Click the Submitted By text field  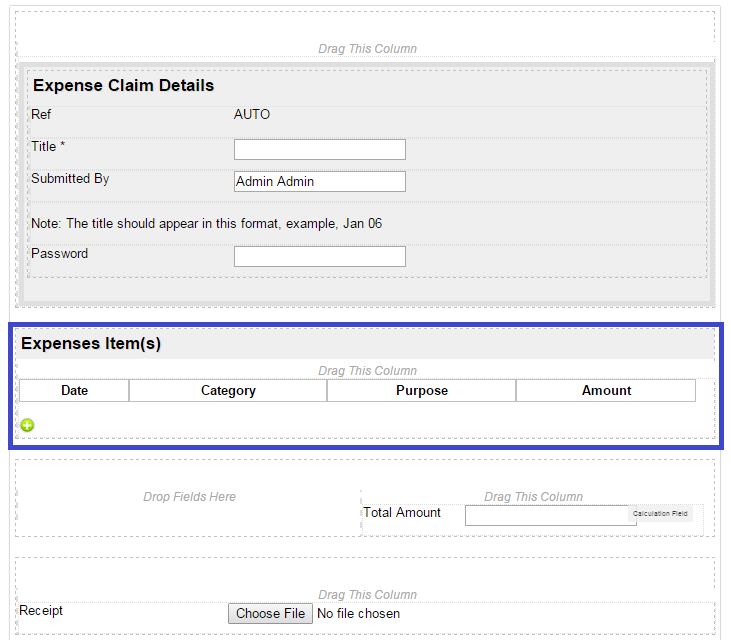point(319,182)
